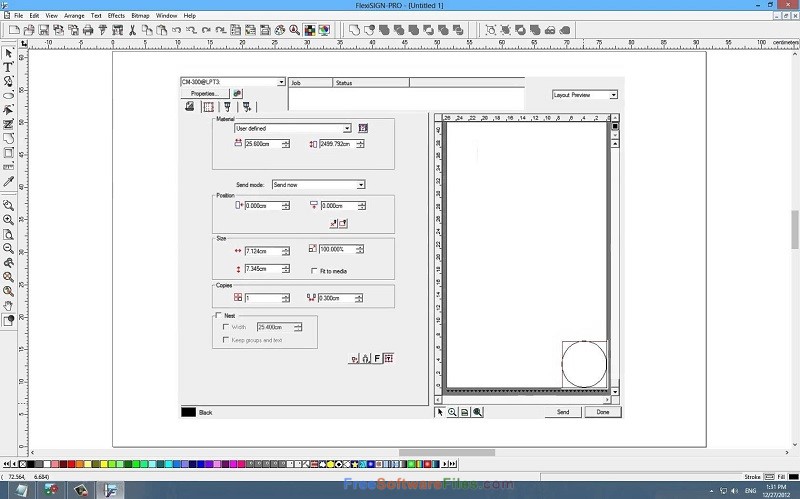Open the Arrange menu
Viewport: 800px width, 499px height.
click(x=74, y=16)
